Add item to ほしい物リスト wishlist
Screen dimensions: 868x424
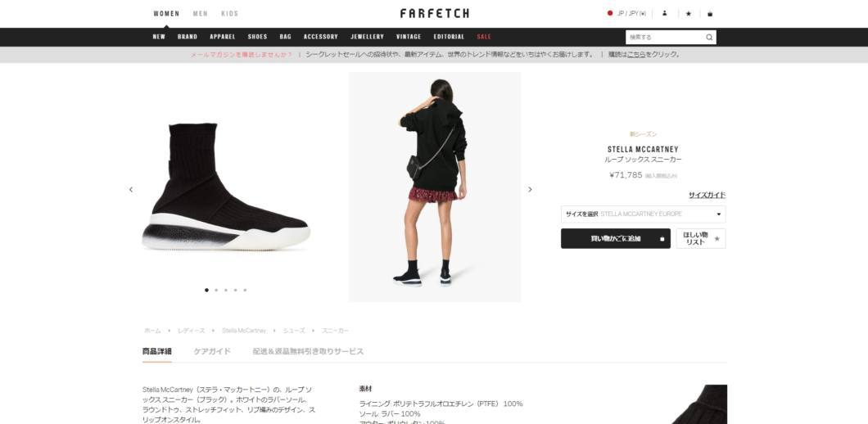(701, 238)
